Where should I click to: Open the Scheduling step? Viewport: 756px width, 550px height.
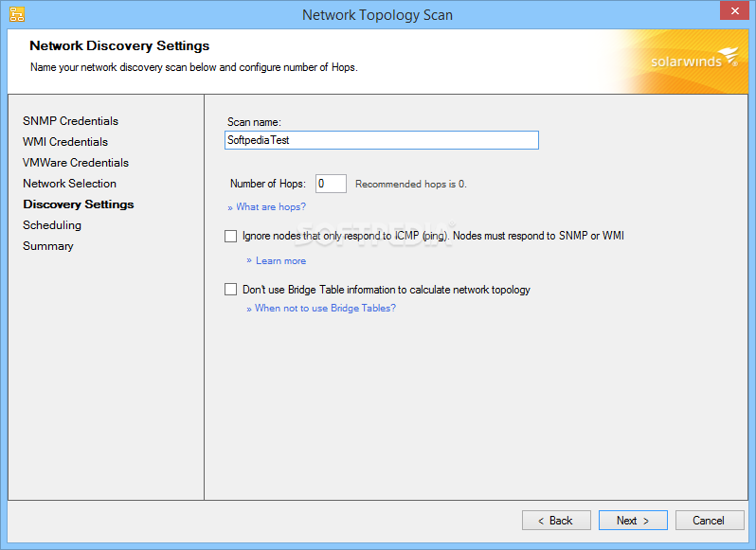[52, 225]
